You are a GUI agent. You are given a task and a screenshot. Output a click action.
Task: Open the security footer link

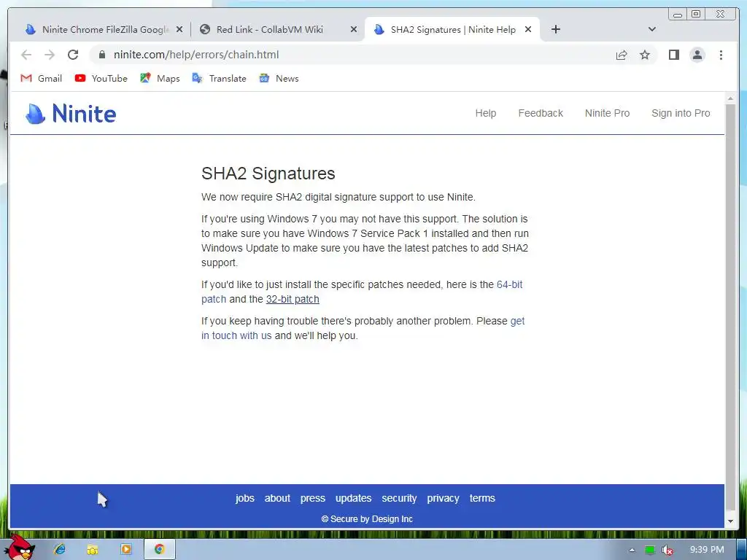[x=399, y=498]
